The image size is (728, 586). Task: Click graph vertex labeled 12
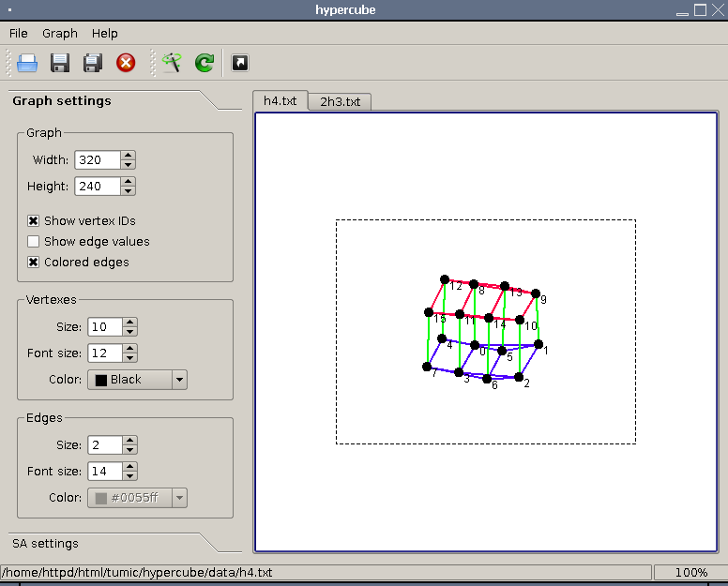[445, 279]
